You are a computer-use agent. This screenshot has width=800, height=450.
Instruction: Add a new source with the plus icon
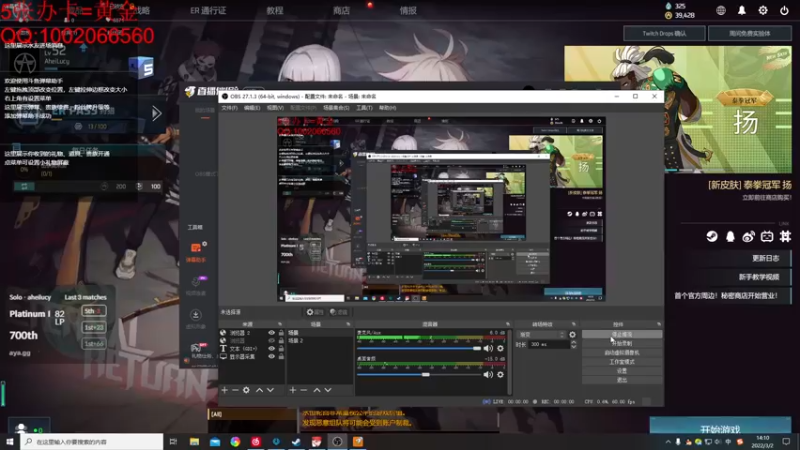point(224,390)
